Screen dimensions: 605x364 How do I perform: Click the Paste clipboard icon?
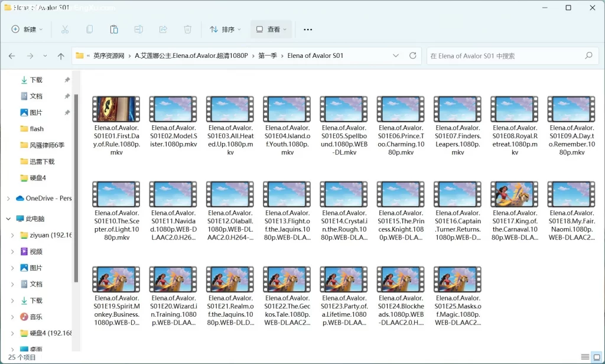pos(114,30)
